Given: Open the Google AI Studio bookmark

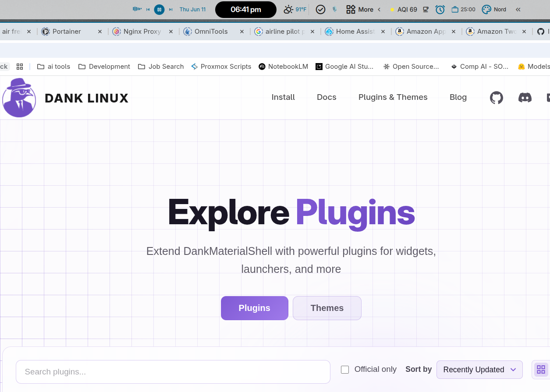Looking at the screenshot, I should [x=344, y=67].
